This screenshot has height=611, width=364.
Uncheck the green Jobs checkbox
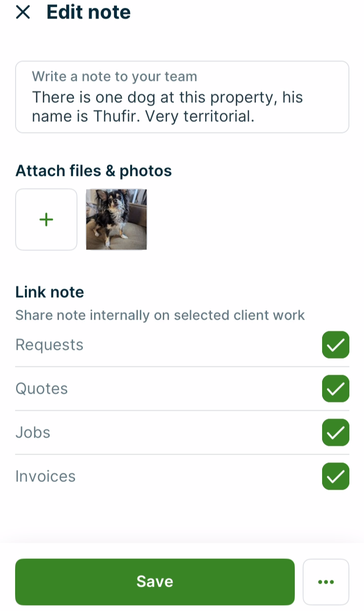tap(335, 433)
